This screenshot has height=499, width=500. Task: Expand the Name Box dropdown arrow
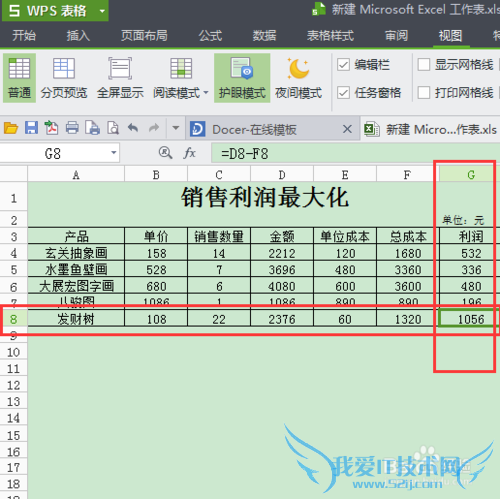114,153
